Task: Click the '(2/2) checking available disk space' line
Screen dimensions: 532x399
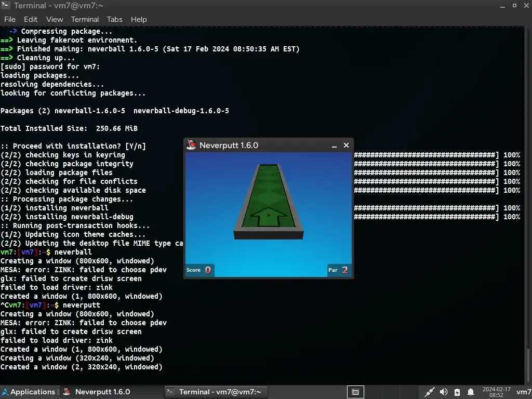Action: coord(73,190)
